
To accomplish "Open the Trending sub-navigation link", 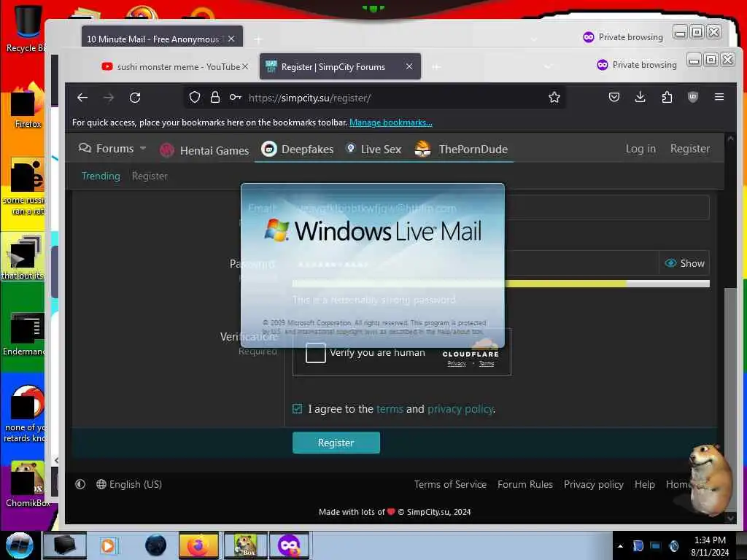I will click(101, 176).
